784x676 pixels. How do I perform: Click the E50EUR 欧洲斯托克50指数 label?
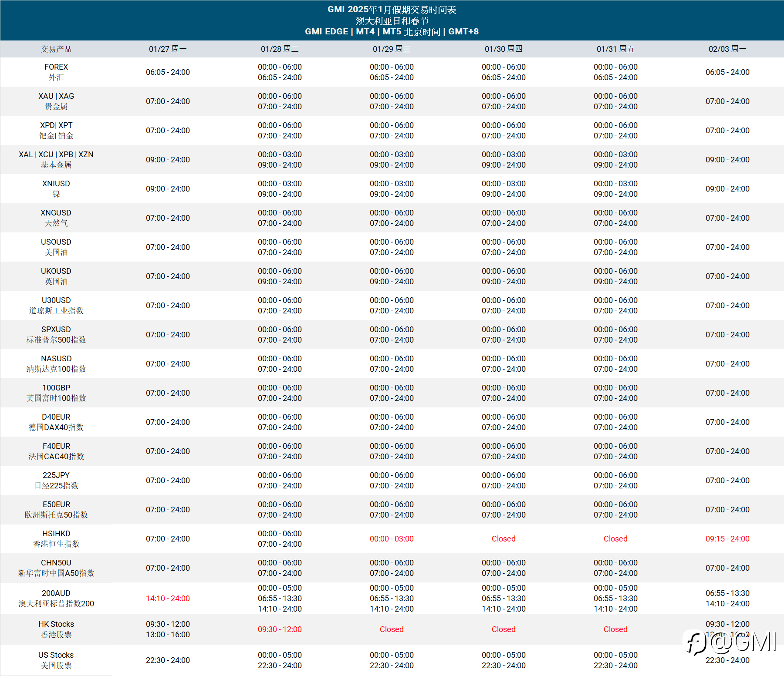(56, 510)
